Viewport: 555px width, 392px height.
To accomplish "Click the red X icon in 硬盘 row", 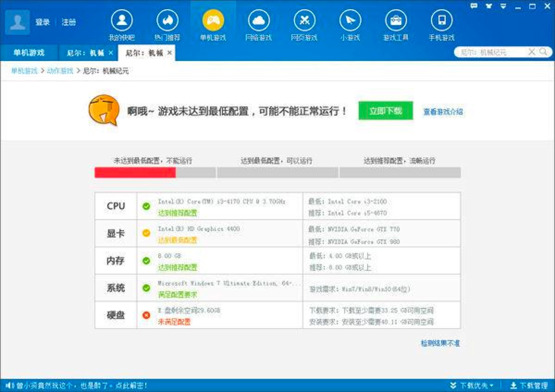I will click(x=146, y=315).
